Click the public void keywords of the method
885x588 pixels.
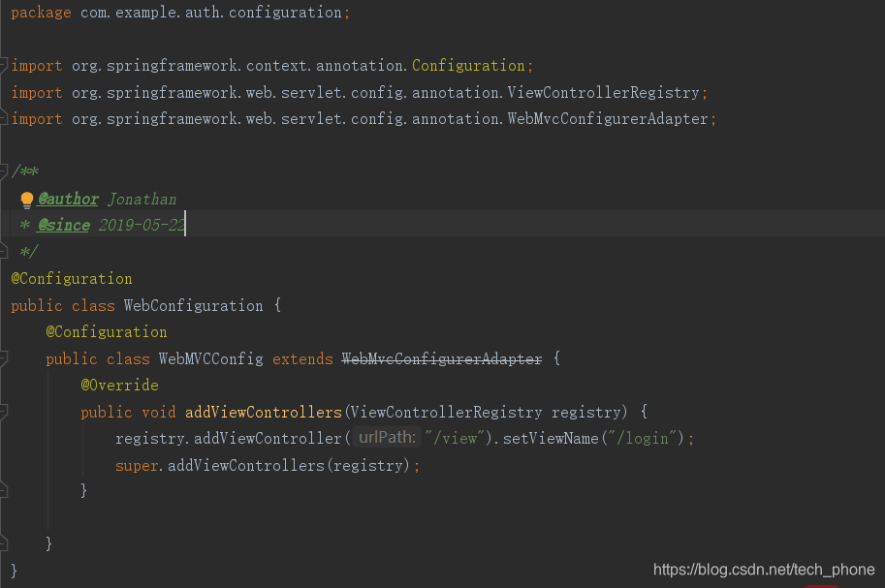[128, 413]
